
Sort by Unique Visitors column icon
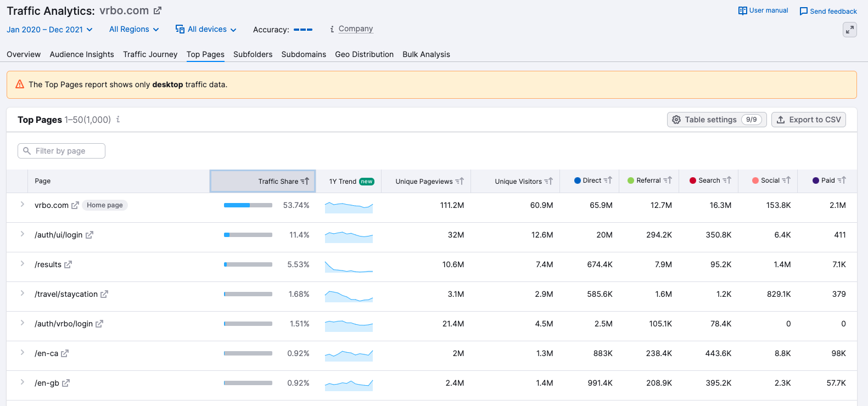click(548, 181)
